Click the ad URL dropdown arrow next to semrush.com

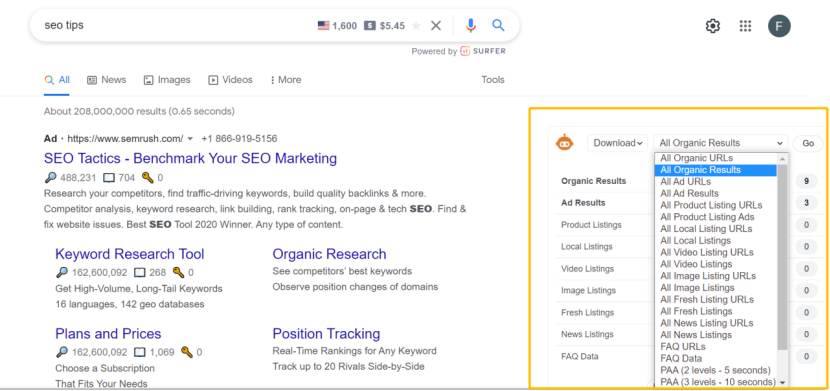tap(191, 139)
